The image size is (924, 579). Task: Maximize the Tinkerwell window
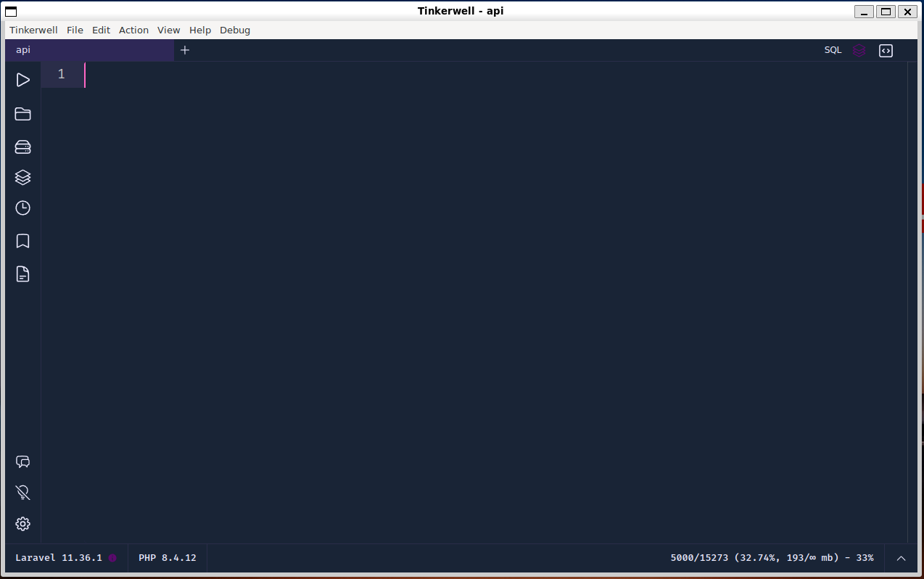click(886, 11)
